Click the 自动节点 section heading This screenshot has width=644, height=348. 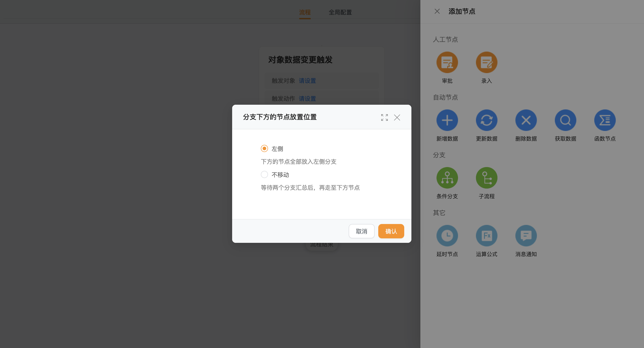(x=445, y=97)
